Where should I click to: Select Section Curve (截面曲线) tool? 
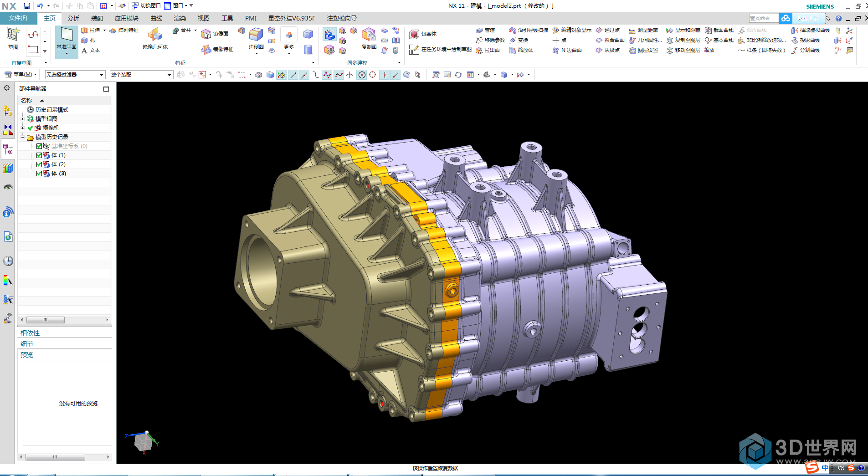(x=719, y=30)
